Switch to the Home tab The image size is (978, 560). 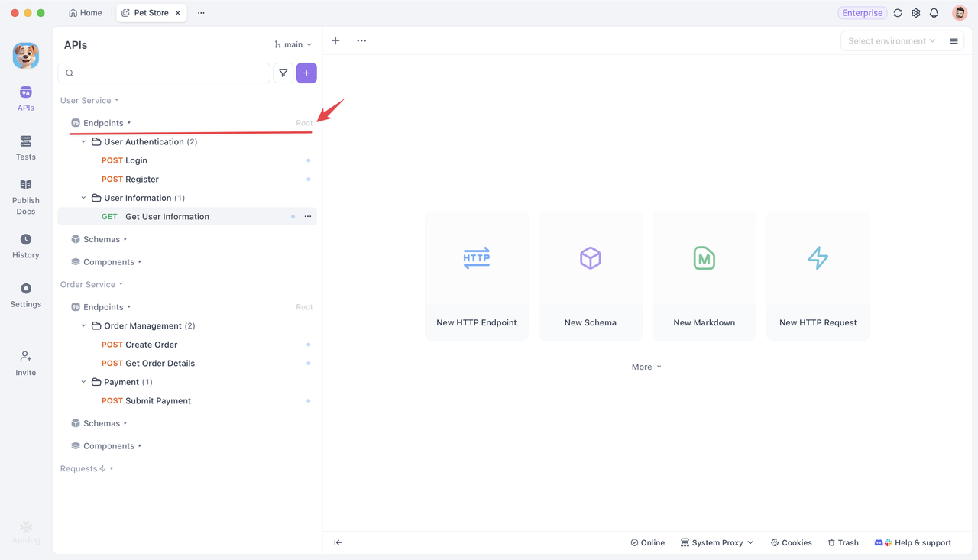click(x=86, y=13)
